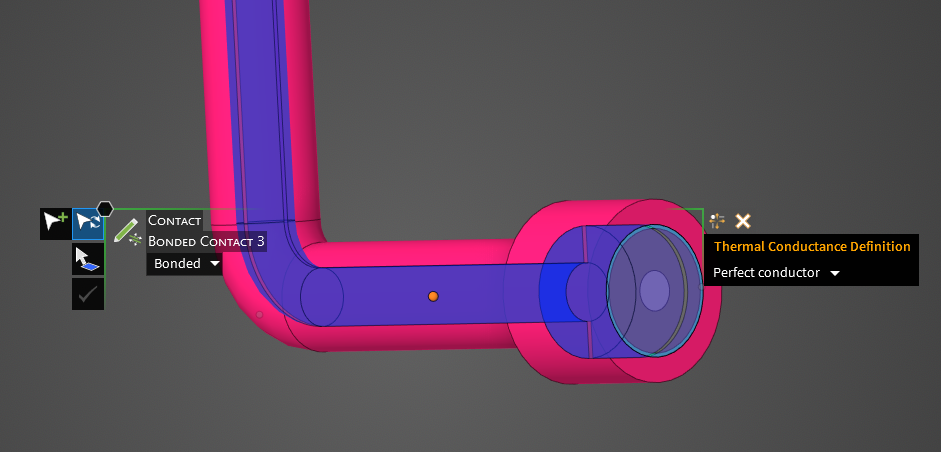Viewport: 941px width, 452px height.
Task: Click the orange dot on the pipe
Action: tap(433, 296)
